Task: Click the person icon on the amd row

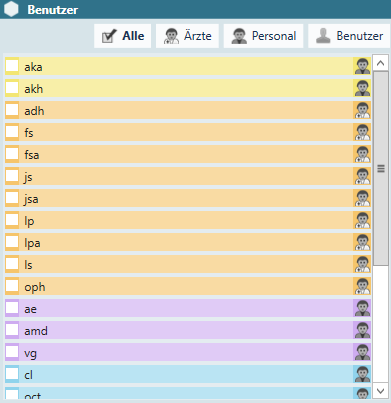Action: pyautogui.click(x=362, y=330)
